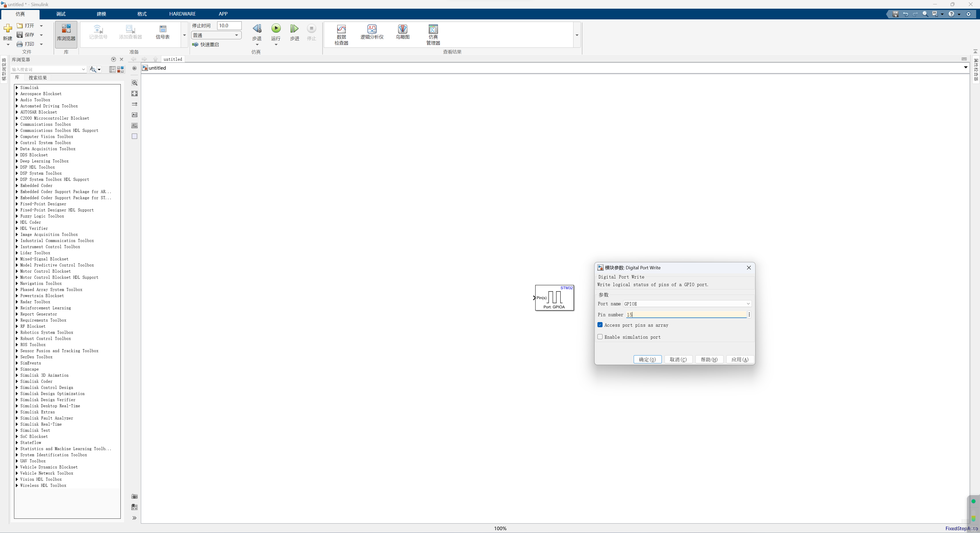Open the Data Inspector icon
980x533 pixels.
click(341, 29)
